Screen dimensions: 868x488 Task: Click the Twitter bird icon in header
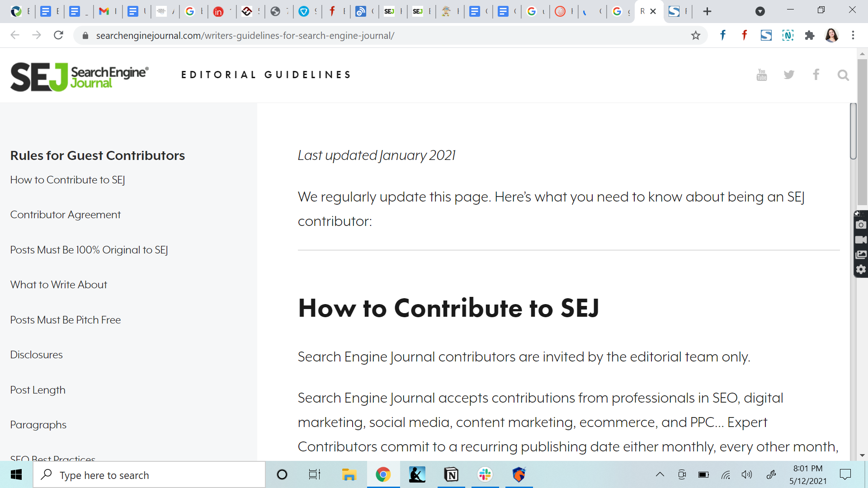point(789,75)
